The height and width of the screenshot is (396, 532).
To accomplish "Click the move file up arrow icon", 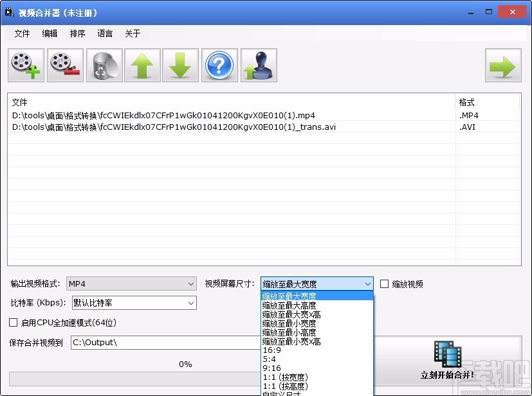I will 142,65.
